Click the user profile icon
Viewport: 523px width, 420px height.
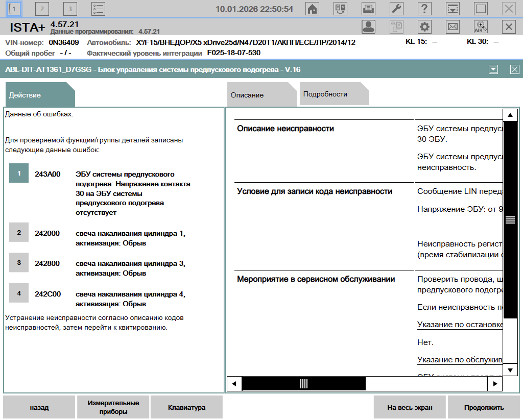tap(368, 27)
